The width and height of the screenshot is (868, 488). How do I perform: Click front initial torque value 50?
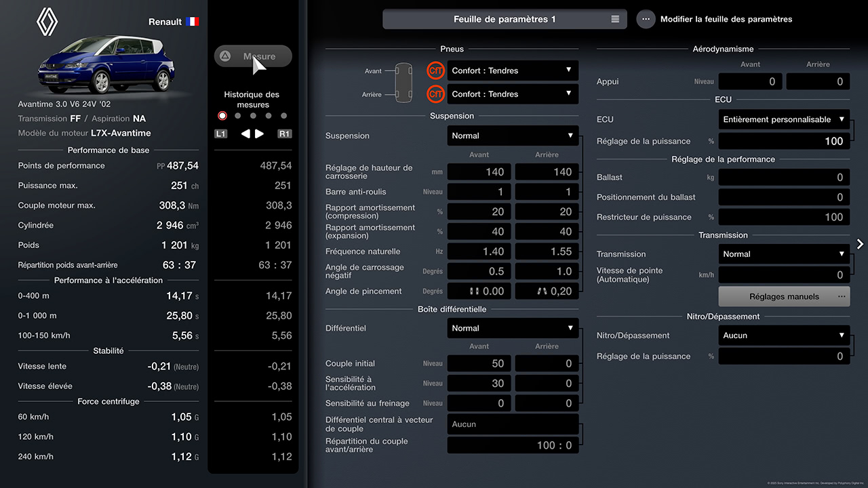(479, 363)
